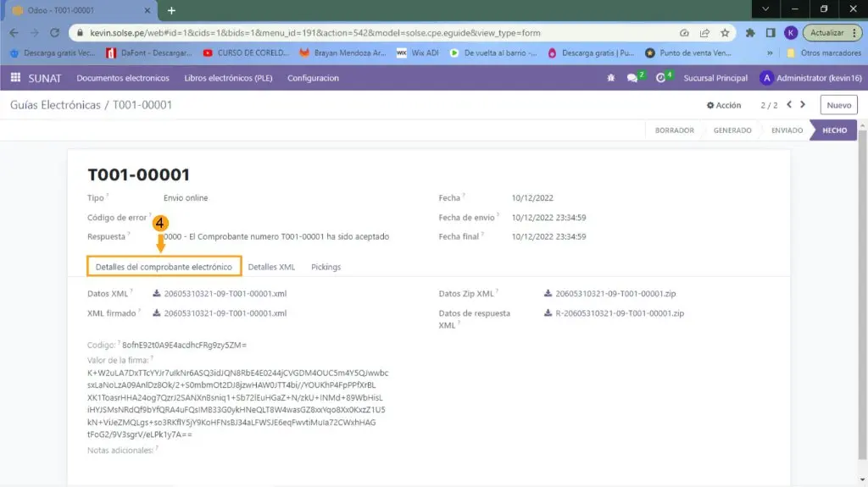Open the Acción dropdown menu
Image resolution: width=868 pixels, height=487 pixels.
point(724,106)
